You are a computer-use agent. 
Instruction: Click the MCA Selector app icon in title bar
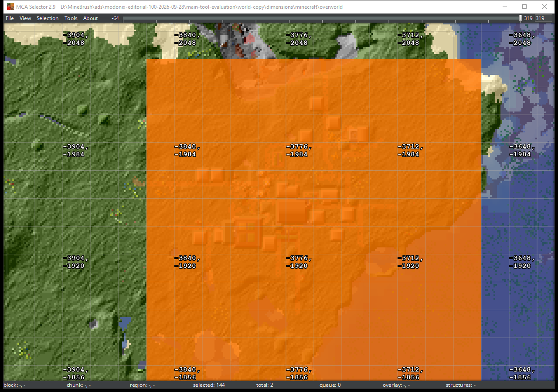pos(10,7)
